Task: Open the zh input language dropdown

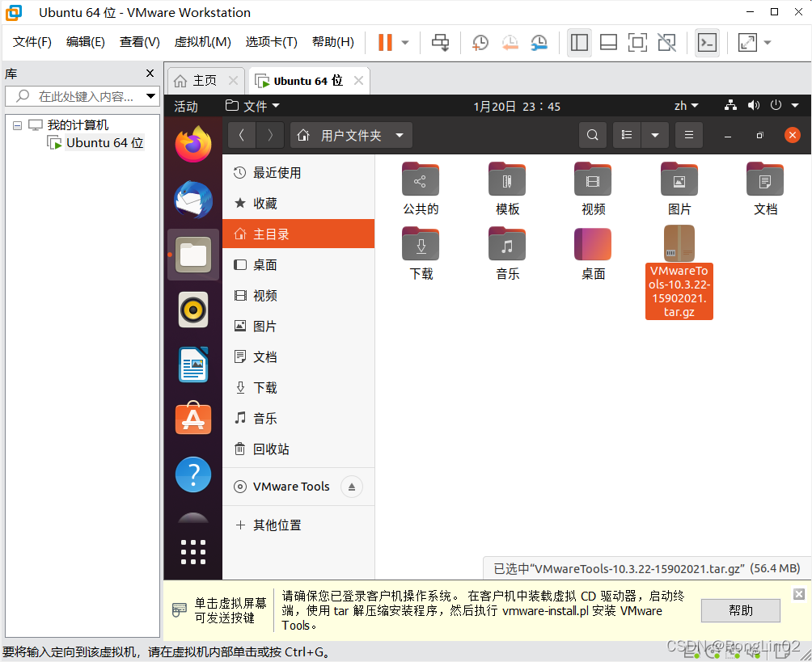Action: tap(686, 106)
